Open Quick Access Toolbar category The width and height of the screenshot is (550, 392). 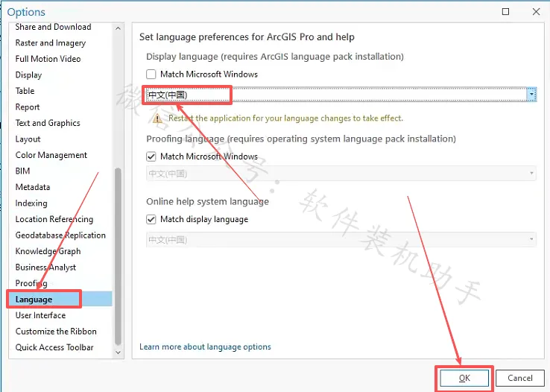pos(54,347)
